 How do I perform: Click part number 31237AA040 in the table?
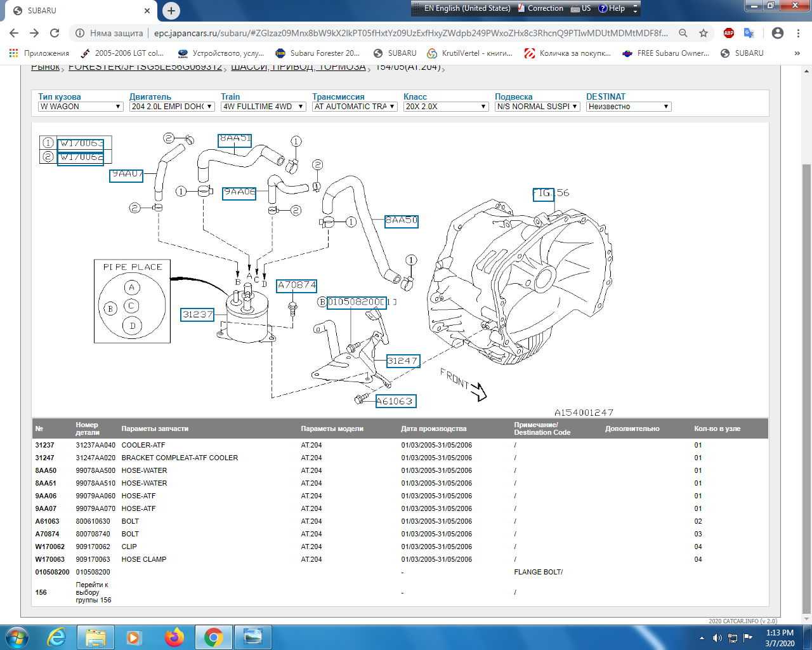tap(96, 445)
